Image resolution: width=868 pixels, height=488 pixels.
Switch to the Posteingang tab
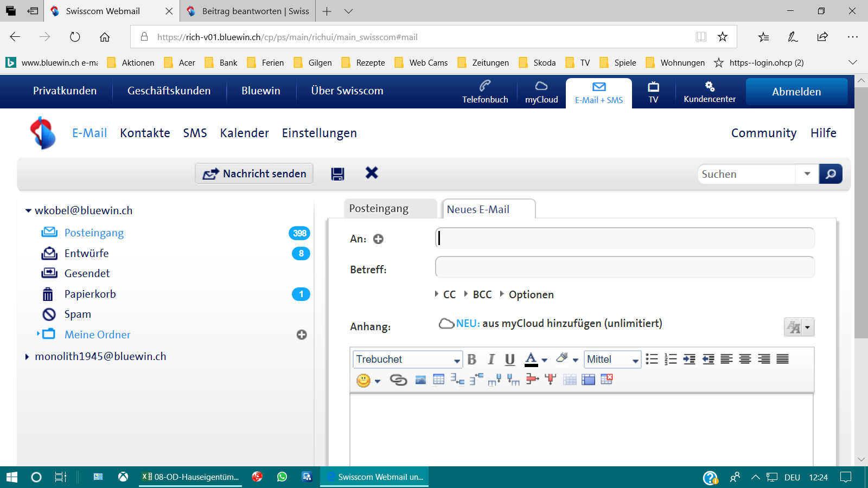pos(390,209)
